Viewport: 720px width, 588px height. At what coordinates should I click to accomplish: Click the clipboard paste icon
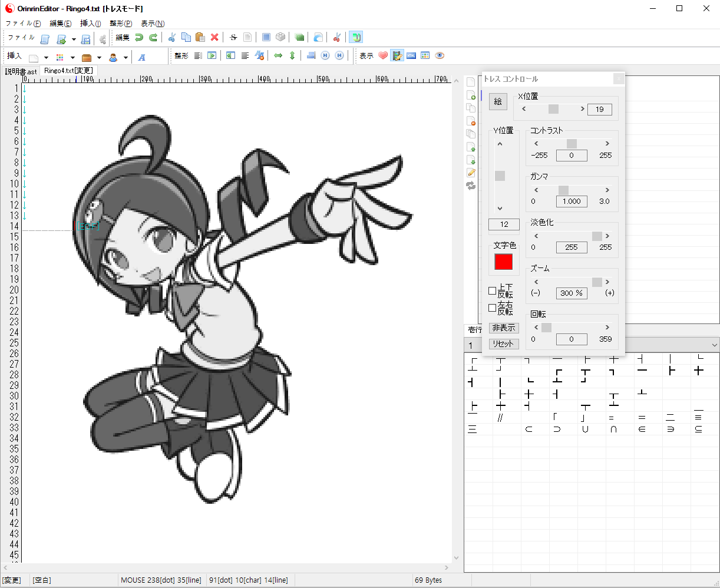(x=200, y=38)
